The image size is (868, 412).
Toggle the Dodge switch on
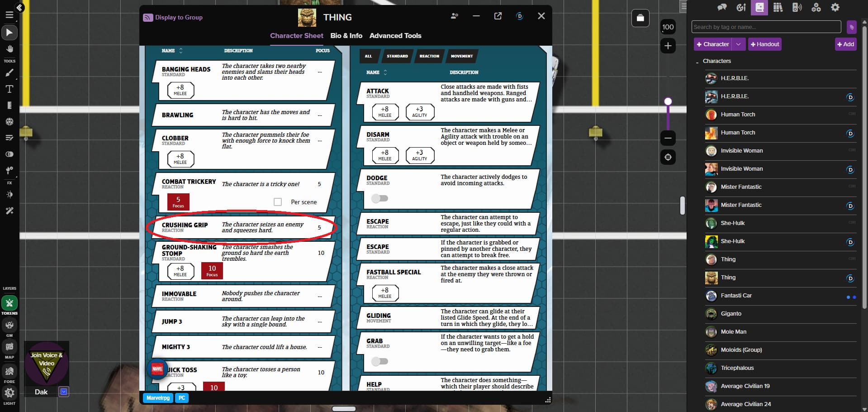379,198
